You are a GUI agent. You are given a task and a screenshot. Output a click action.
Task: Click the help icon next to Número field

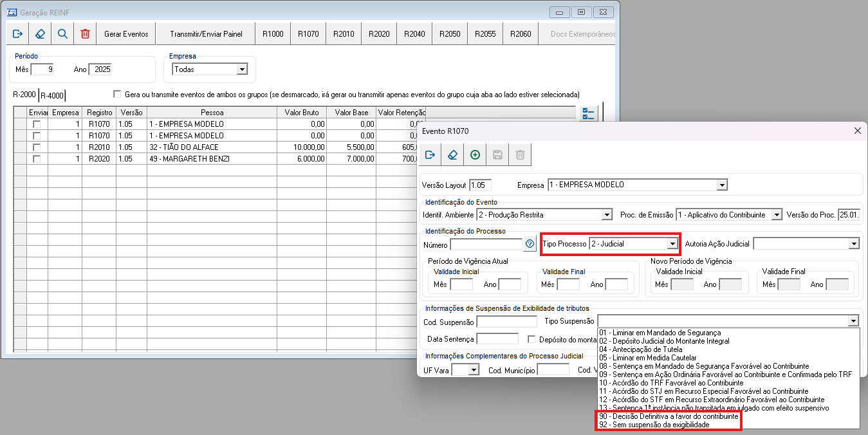tap(530, 244)
